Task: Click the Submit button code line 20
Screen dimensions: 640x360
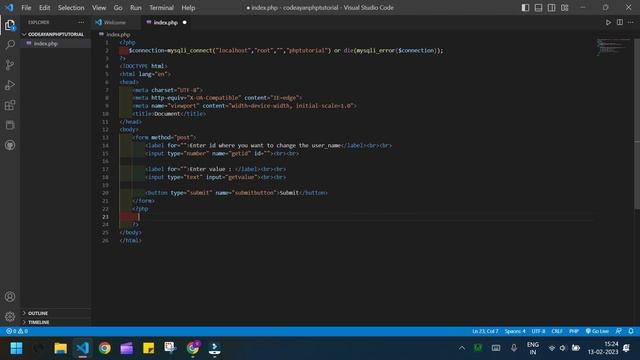Action: [x=236, y=193]
